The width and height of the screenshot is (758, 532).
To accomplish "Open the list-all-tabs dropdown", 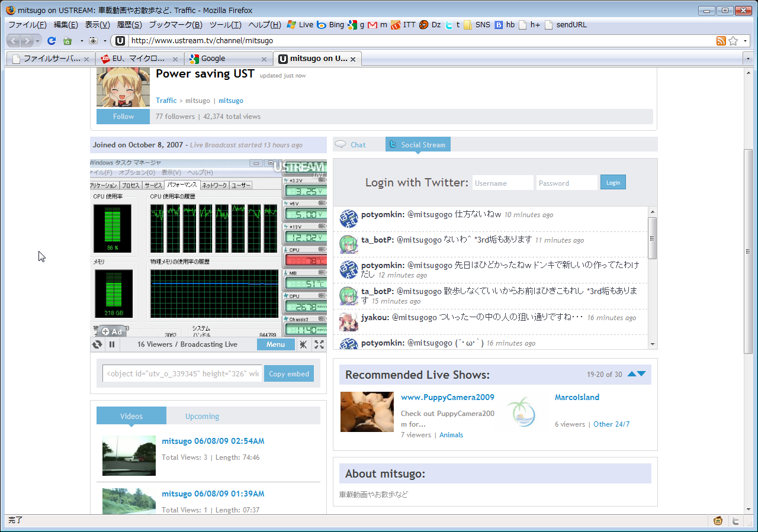I will point(749,59).
